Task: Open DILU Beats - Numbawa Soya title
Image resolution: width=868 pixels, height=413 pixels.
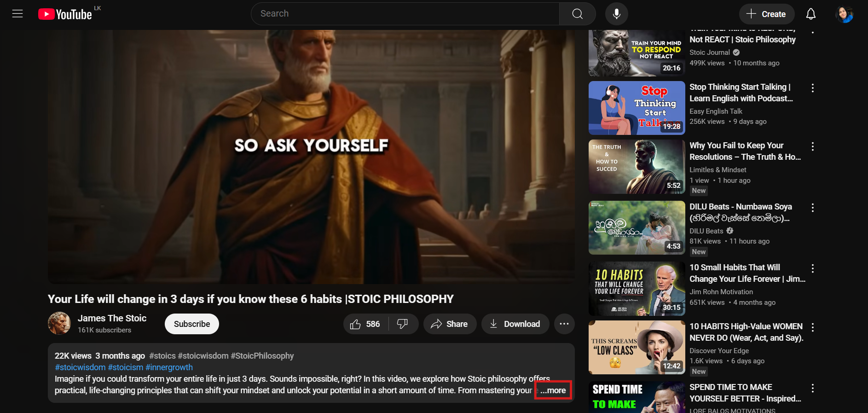Action: pyautogui.click(x=741, y=212)
